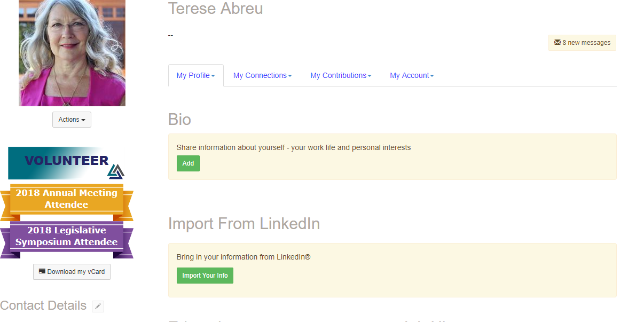Click the Terese Abreu name heading

215,9
